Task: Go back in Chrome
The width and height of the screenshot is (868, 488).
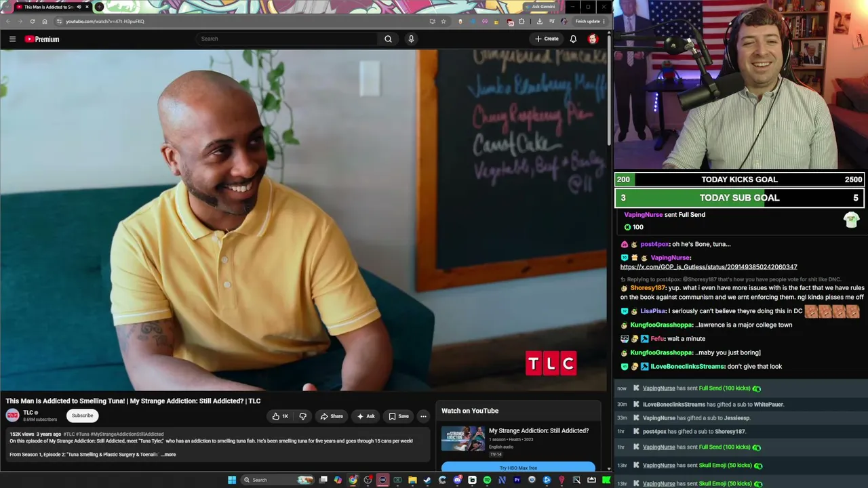Action: coord(8,21)
